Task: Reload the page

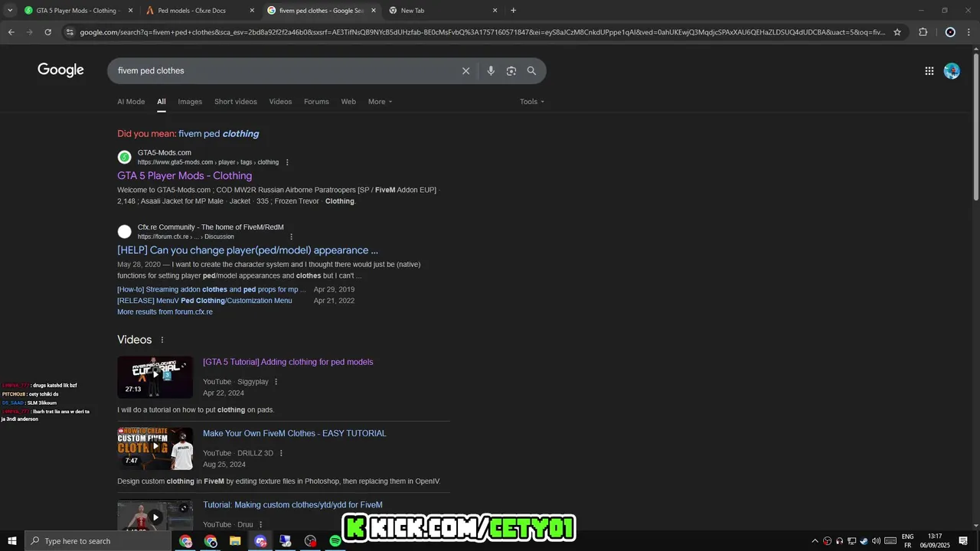Action: point(47,32)
